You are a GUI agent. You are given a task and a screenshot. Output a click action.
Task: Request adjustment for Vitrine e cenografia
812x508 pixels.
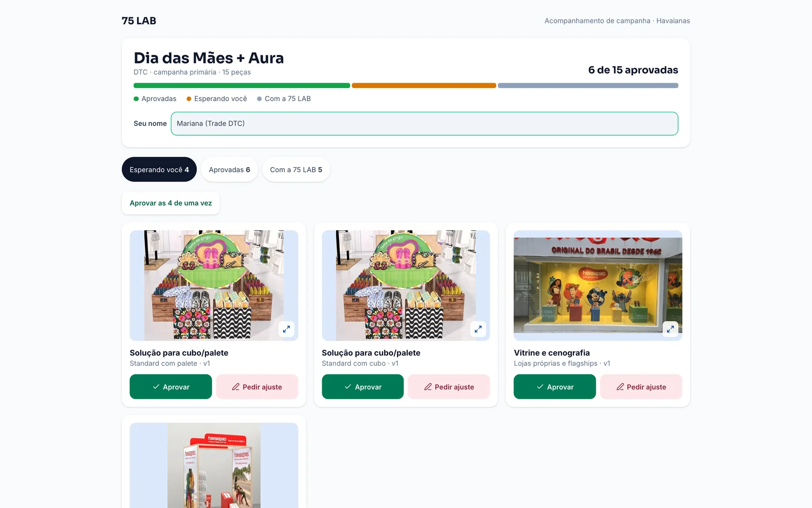tap(641, 387)
